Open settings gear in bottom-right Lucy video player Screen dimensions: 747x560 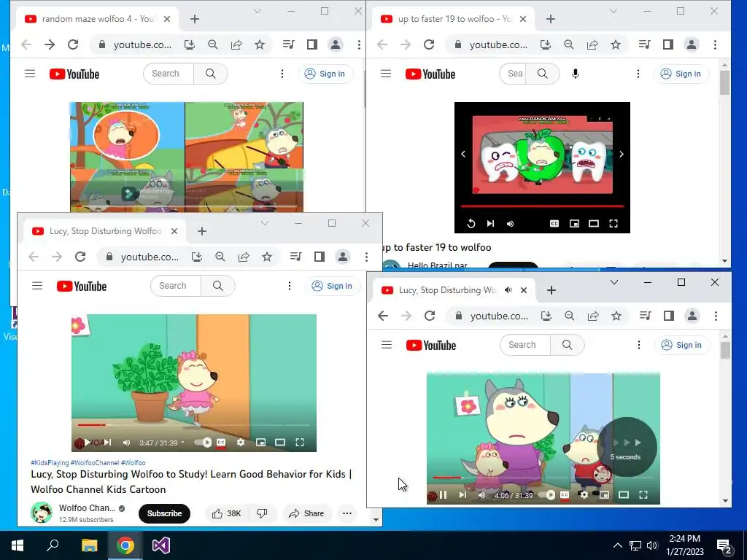pos(584,495)
